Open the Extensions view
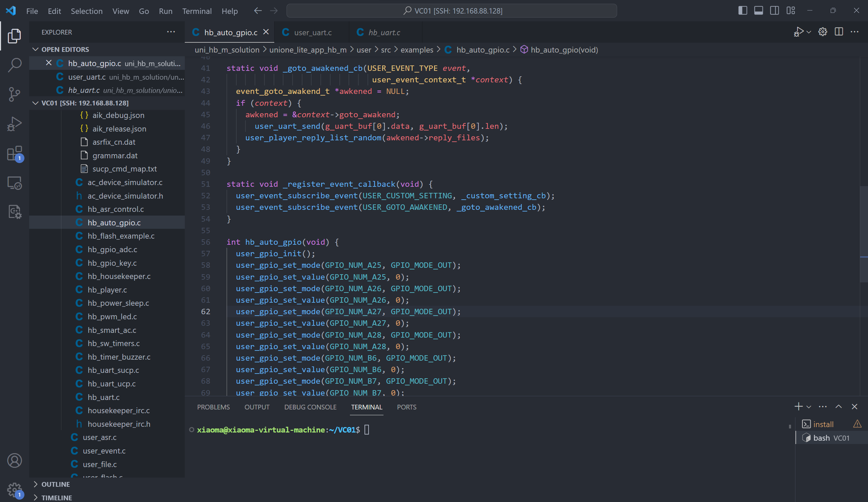Screen dimensions: 868x502 tap(14, 153)
